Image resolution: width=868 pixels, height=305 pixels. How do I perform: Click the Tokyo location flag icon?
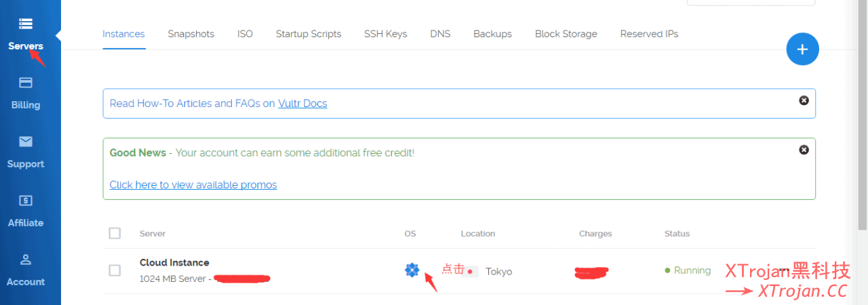470,271
